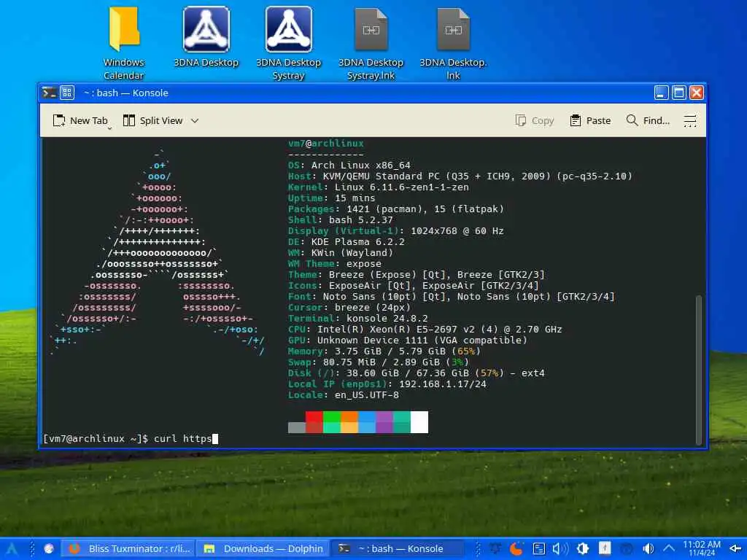Click the 'Terminal: konsole 24.8.2' line

(357, 319)
